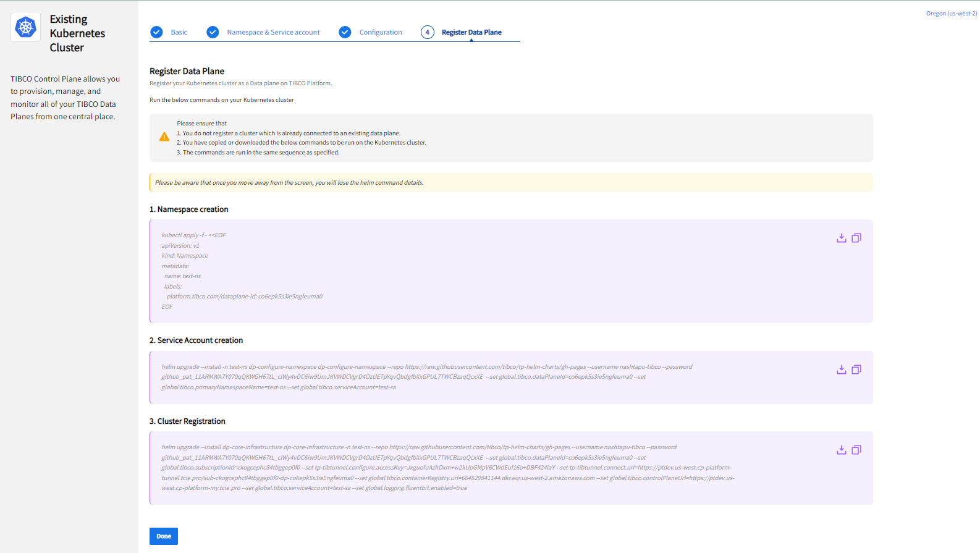
Task: Click the platform.tibco.com/dataplane-id label line
Action: [x=245, y=297]
